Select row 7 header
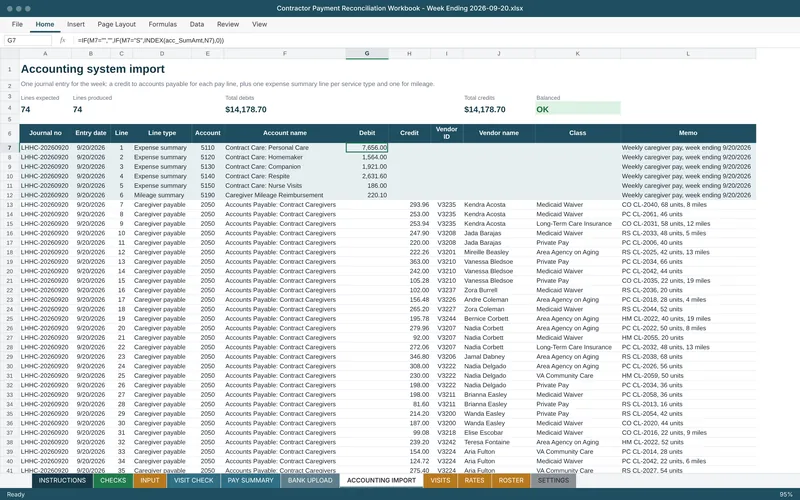Image resolution: width=800 pixels, height=500 pixels. [x=9, y=147]
